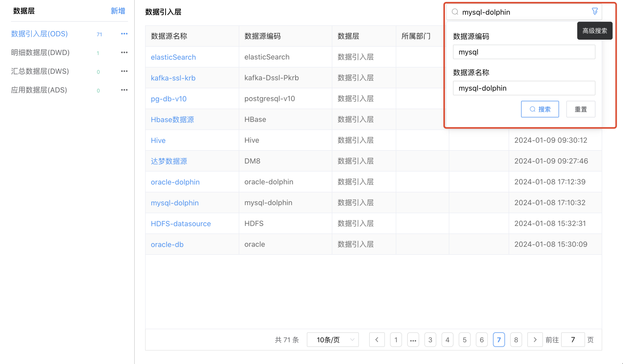Open more options icon for 应用数据层(ADS)
The image size is (623, 364).
(x=124, y=90)
